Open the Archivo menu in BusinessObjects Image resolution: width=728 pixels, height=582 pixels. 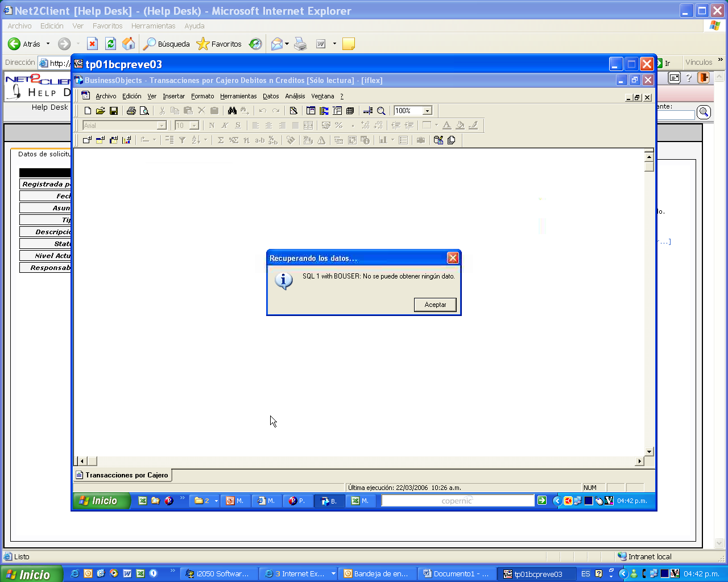106,96
